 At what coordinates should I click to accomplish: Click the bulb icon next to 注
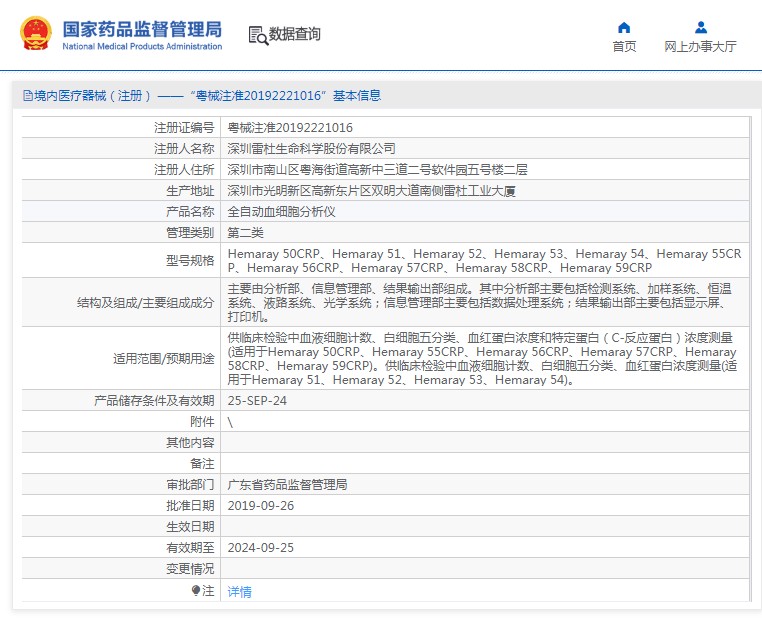[x=196, y=591]
